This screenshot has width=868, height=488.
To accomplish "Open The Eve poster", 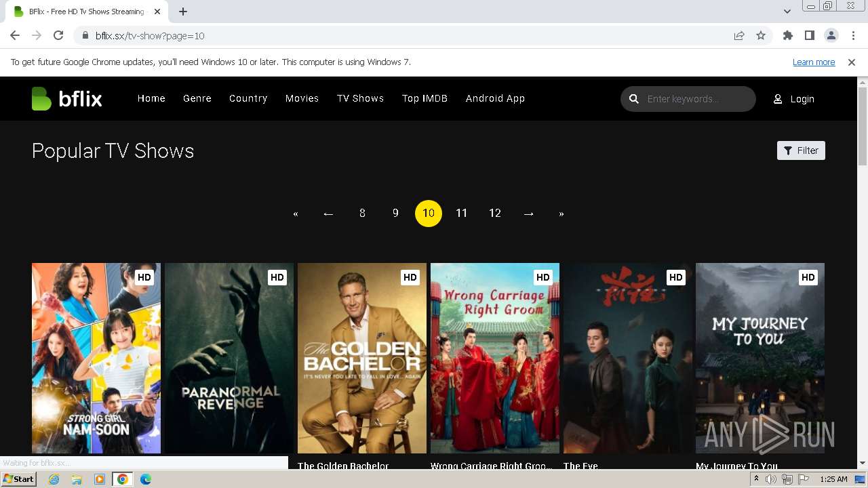I will point(628,358).
